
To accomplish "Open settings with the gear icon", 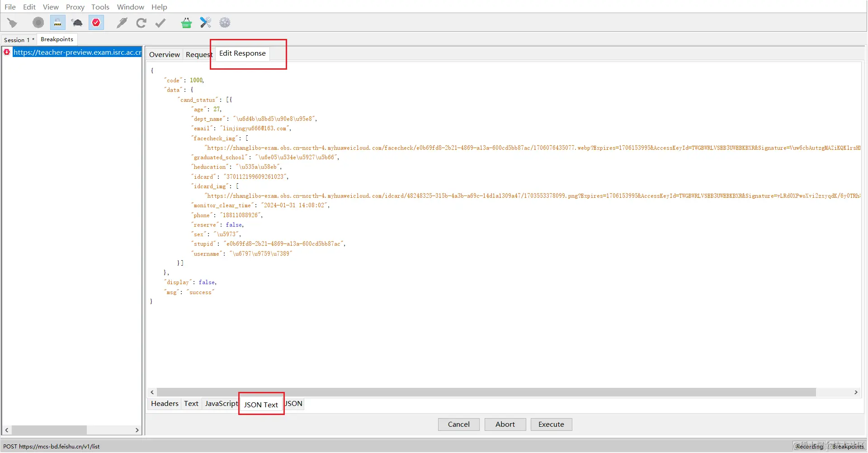I will pyautogui.click(x=225, y=23).
